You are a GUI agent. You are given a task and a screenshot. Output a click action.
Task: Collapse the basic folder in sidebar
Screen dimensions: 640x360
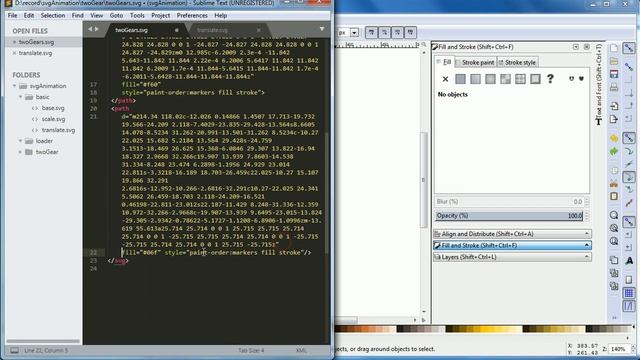(20, 97)
